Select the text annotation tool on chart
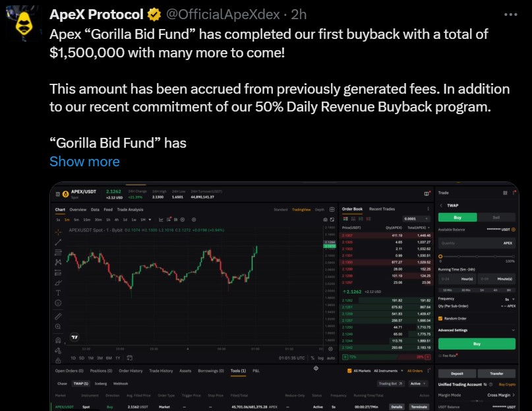The image size is (532, 411). [x=59, y=292]
